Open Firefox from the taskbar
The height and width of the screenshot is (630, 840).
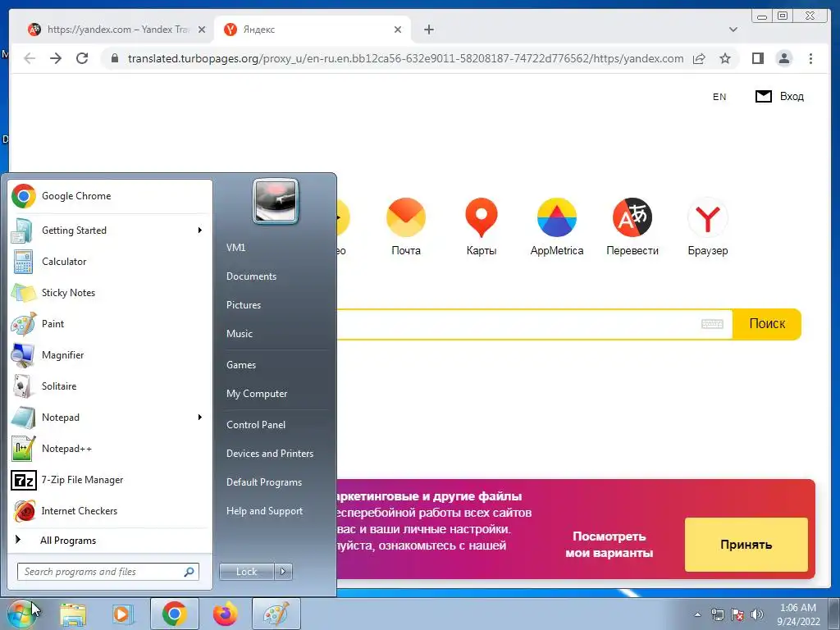[225, 614]
